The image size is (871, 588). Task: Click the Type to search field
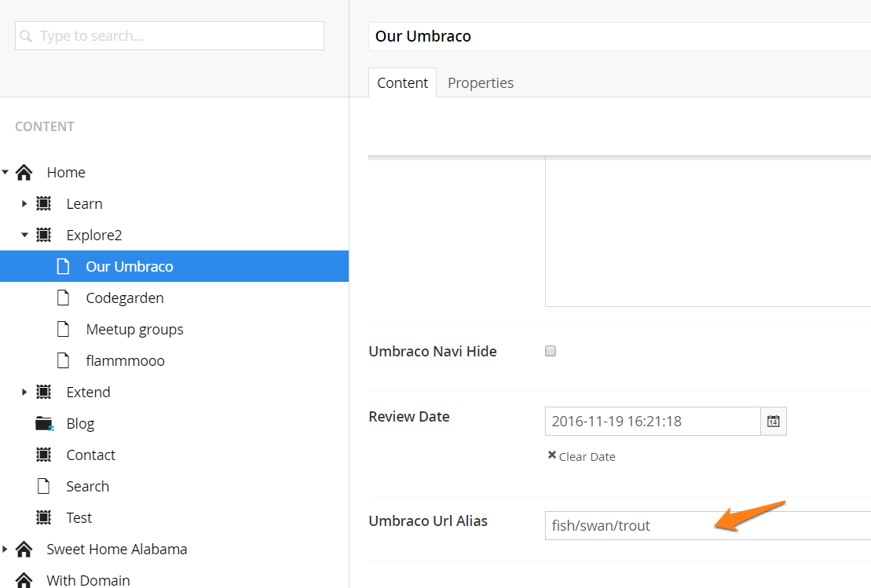[170, 36]
